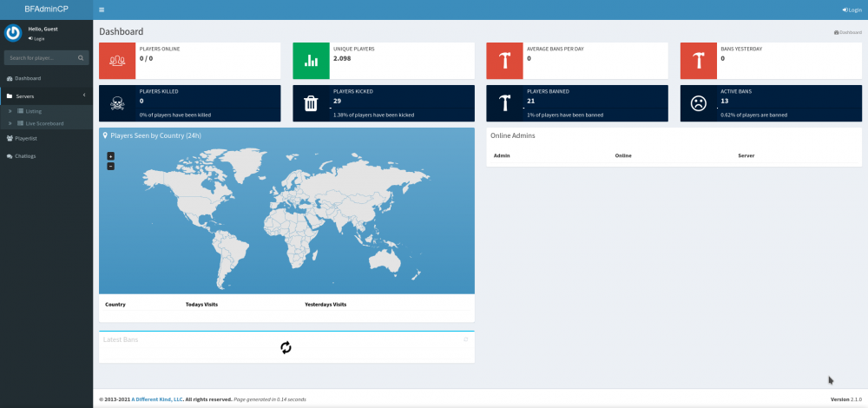Click the Login link in the top right
The width and height of the screenshot is (868, 408).
tap(852, 10)
